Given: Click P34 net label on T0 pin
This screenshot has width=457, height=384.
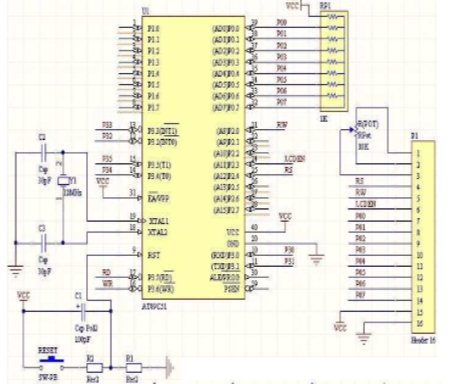Looking at the screenshot, I should pos(107,170).
